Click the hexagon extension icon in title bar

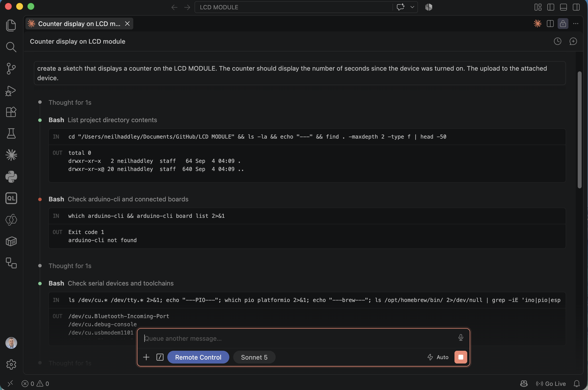(429, 7)
